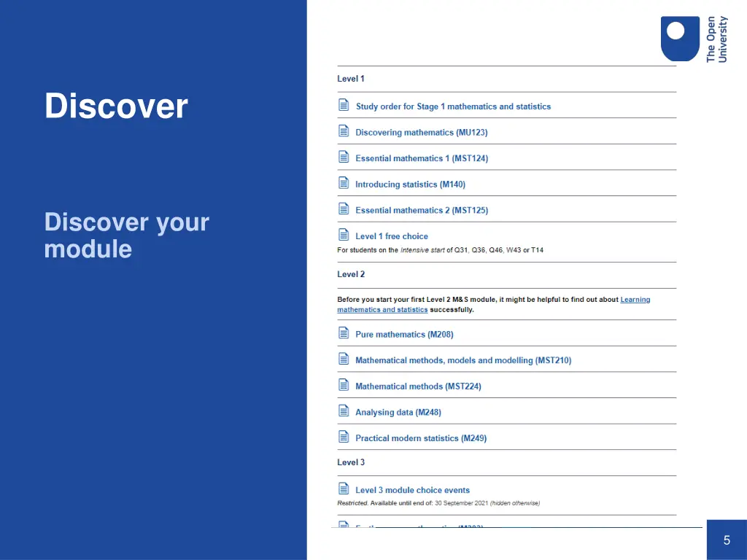The width and height of the screenshot is (747, 560).
Task: Open the Level 3 module choice events link
Action: pos(413,490)
